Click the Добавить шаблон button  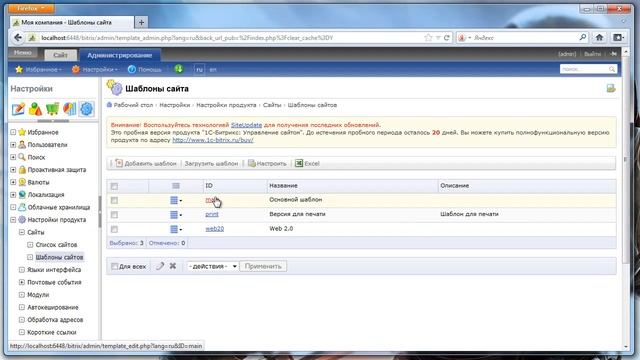[146, 163]
